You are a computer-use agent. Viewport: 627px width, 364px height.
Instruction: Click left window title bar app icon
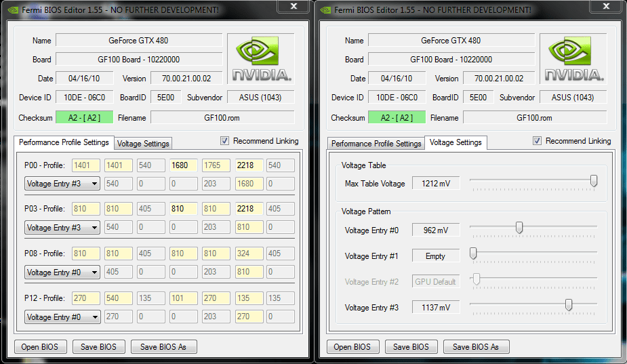[13, 10]
